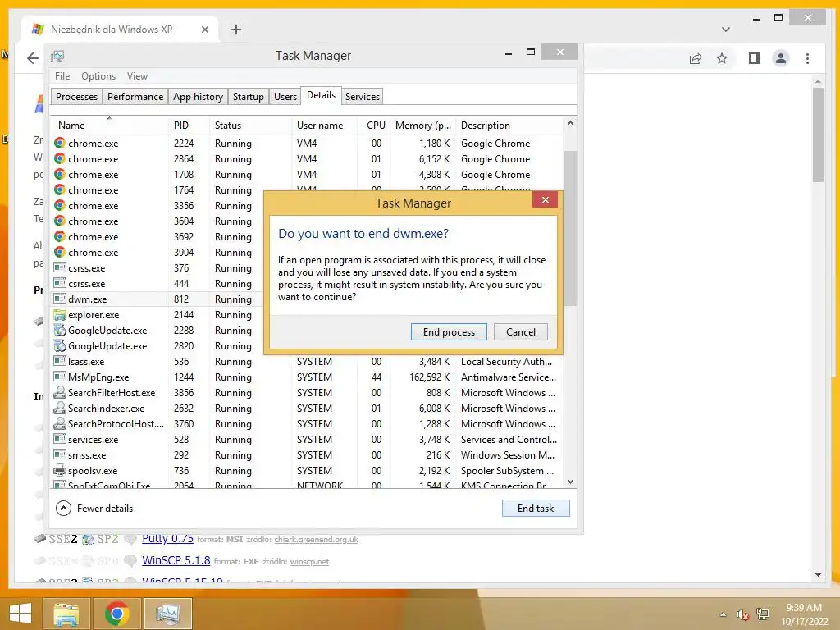Go back in Chrome browser
The height and width of the screenshot is (630, 840).
pyautogui.click(x=33, y=58)
